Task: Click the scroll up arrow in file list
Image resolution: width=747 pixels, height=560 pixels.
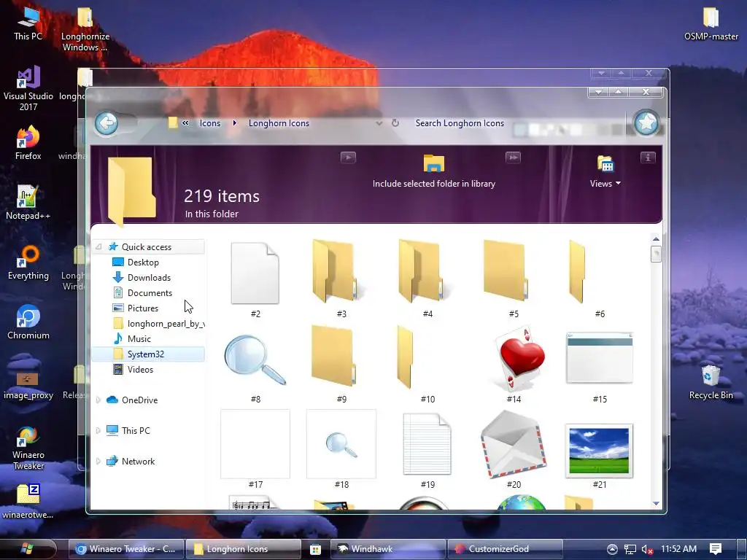Action: tap(656, 238)
